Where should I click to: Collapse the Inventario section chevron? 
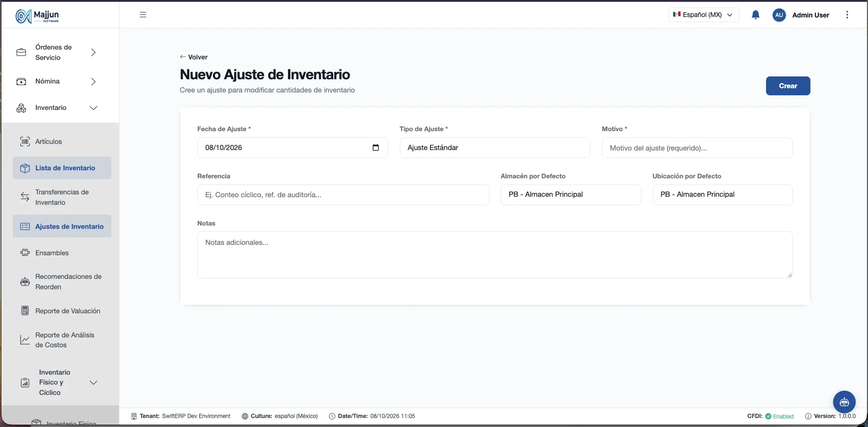[93, 108]
